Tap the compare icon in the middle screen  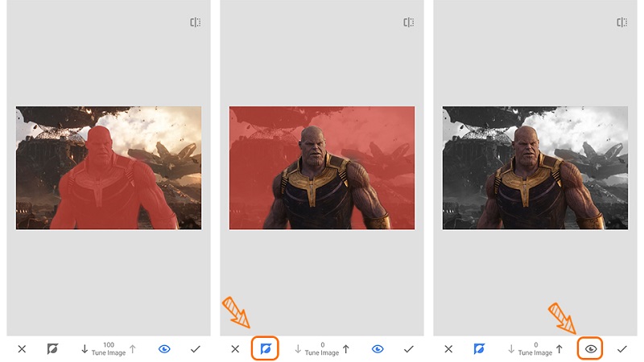point(408,23)
